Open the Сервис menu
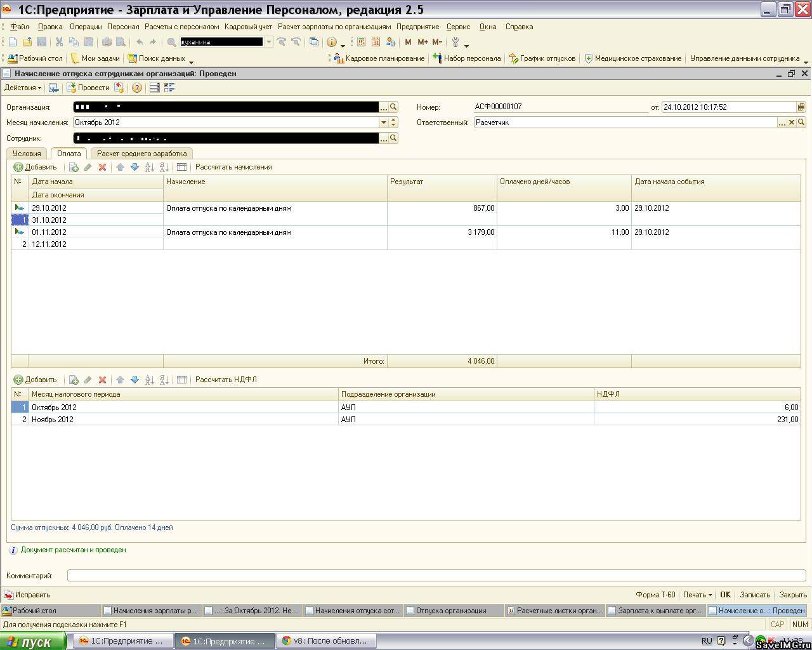Viewport: 812px width, 650px height. (x=458, y=27)
